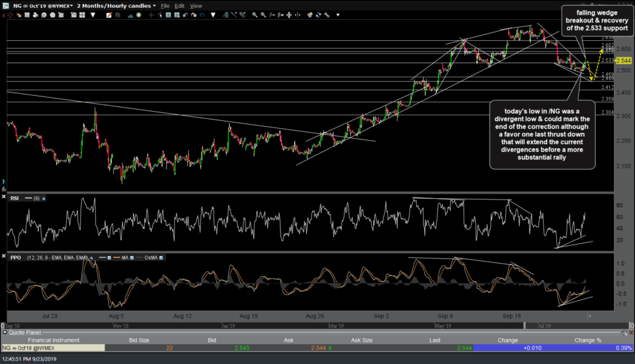The height and width of the screenshot is (364, 635).
Task: Click the chart window app icon
Action: pyautogui.click(x=5, y=5)
